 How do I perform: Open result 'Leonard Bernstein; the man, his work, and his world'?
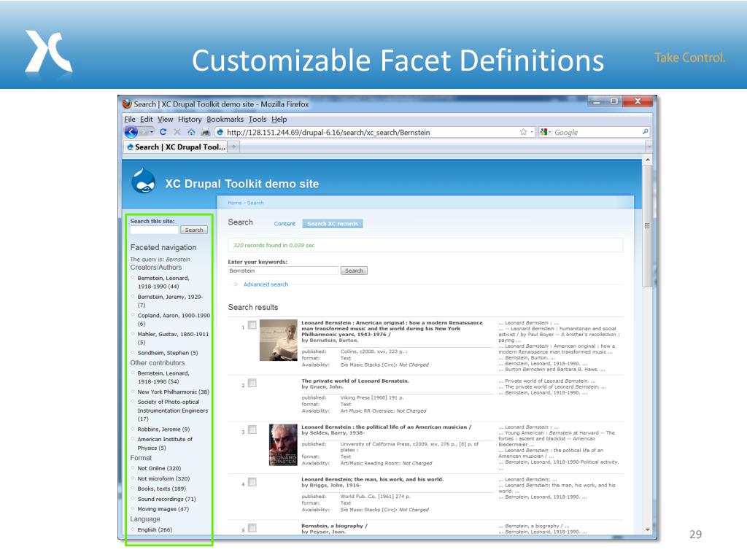[372, 480]
